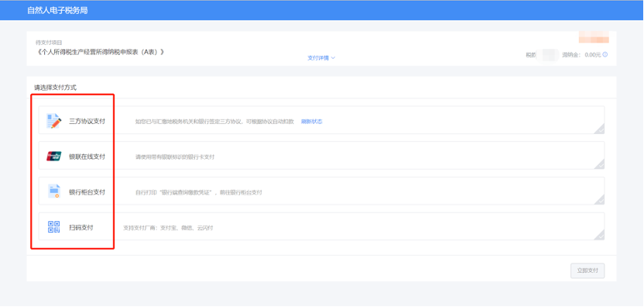This screenshot has height=307, width=644.
Task: Click the QR code icon for 扫码支付
Action: [54, 226]
